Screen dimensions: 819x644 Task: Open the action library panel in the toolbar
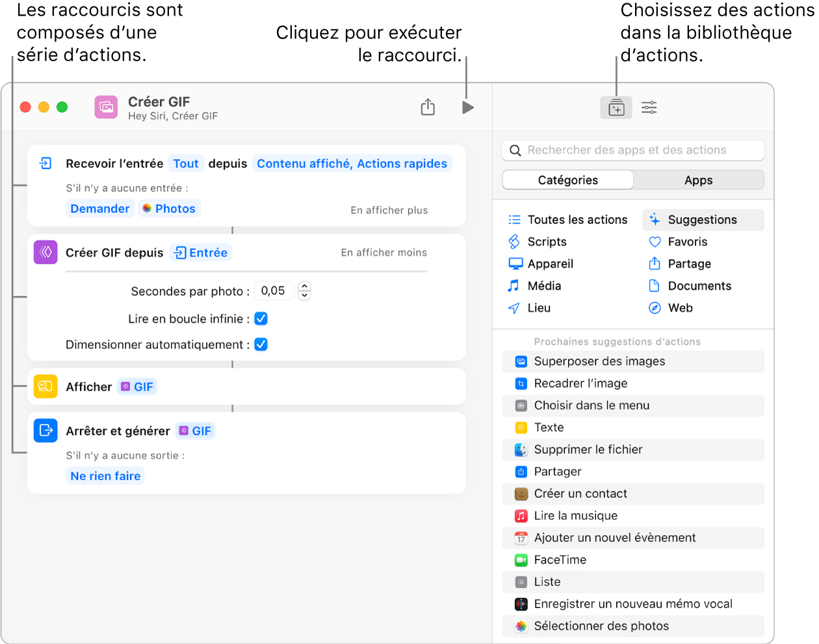(x=616, y=107)
